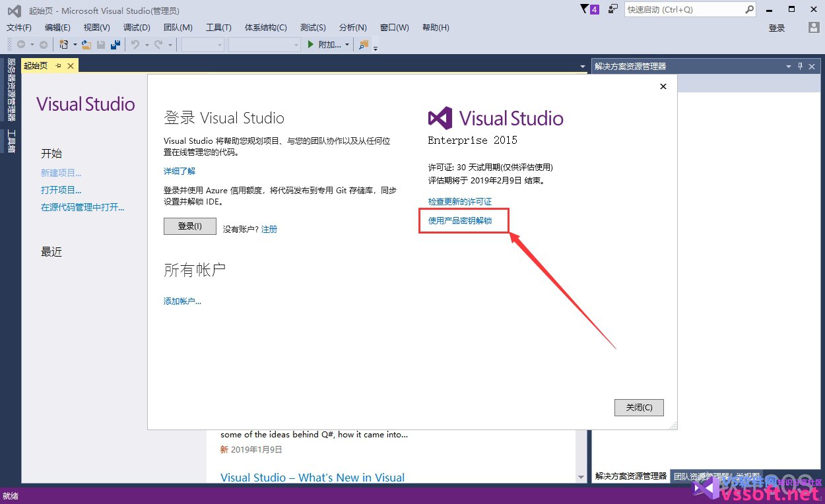Open the solution platforms combo box
Image resolution: width=825 pixels, height=504 pixels.
point(265,45)
